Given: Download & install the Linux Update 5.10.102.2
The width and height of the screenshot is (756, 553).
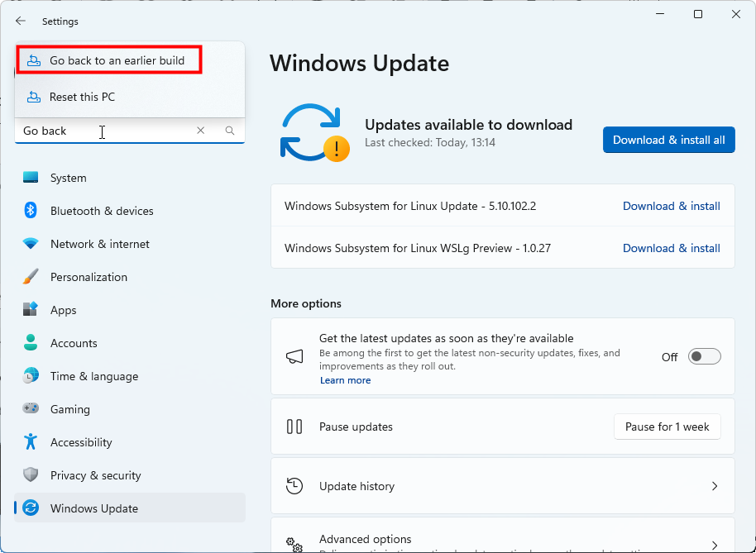Looking at the screenshot, I should 671,206.
